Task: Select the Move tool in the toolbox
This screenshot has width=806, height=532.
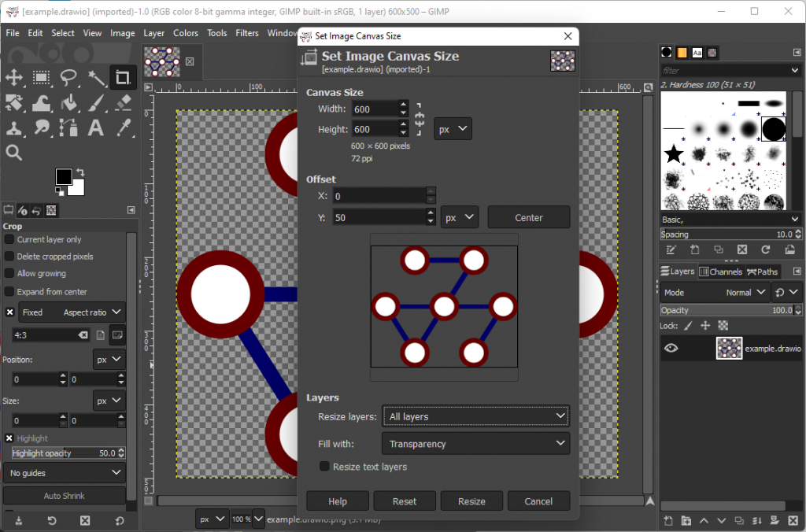Action: pos(14,78)
